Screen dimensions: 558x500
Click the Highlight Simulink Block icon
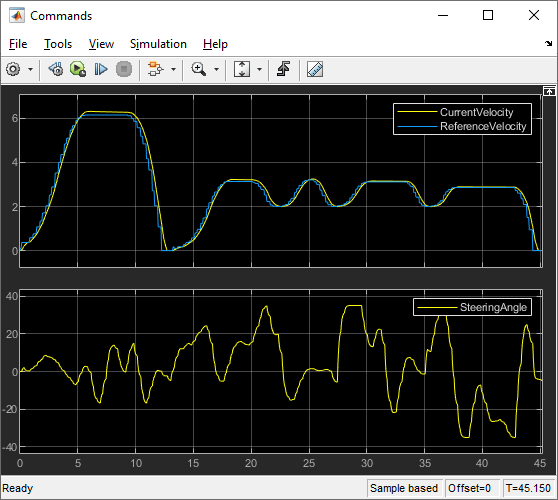(x=156, y=69)
